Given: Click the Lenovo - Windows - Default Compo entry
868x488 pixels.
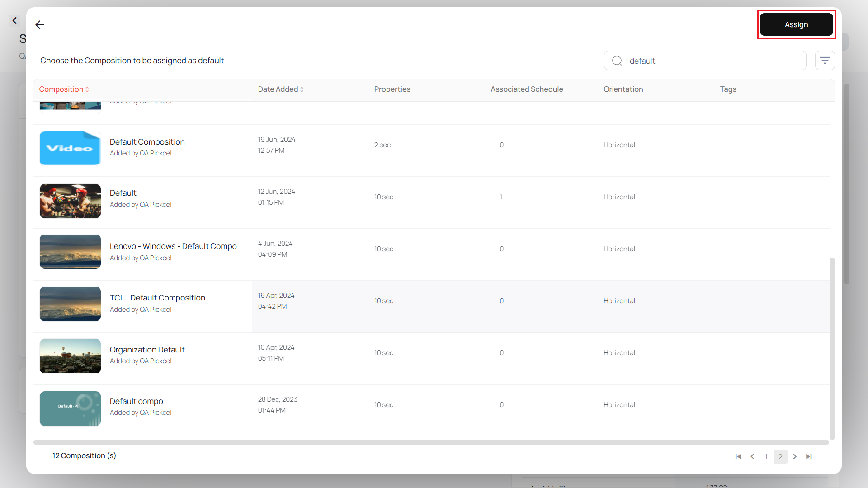Looking at the screenshot, I should pyautogui.click(x=173, y=246).
